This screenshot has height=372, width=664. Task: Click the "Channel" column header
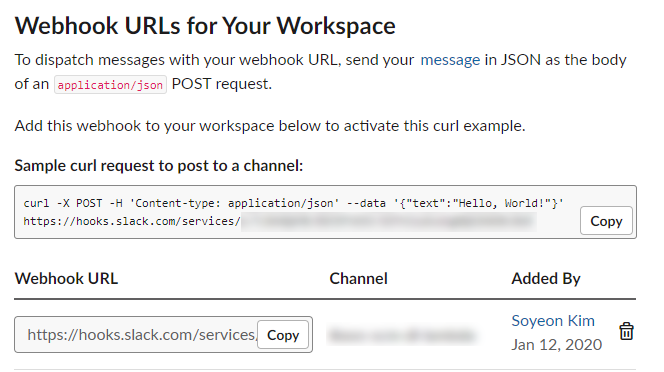coord(358,278)
